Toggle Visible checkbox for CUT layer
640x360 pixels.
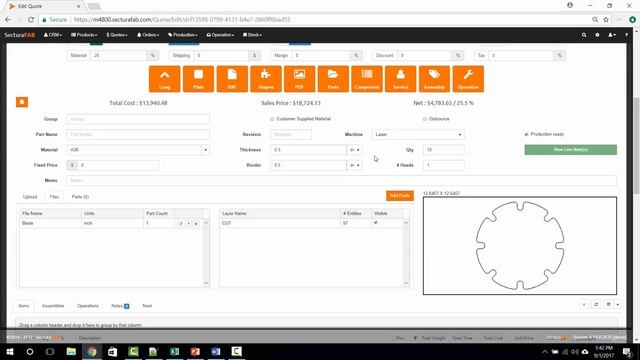click(x=376, y=223)
